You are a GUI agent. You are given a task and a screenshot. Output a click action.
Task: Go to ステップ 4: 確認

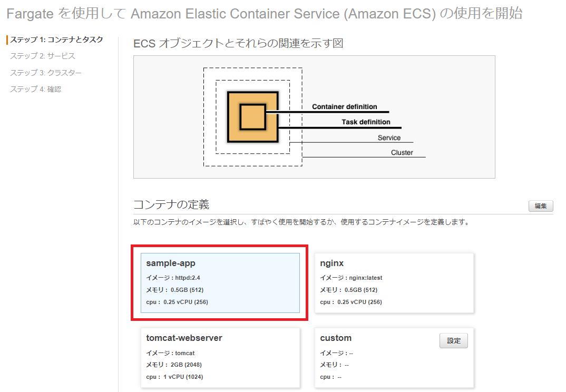(x=36, y=89)
